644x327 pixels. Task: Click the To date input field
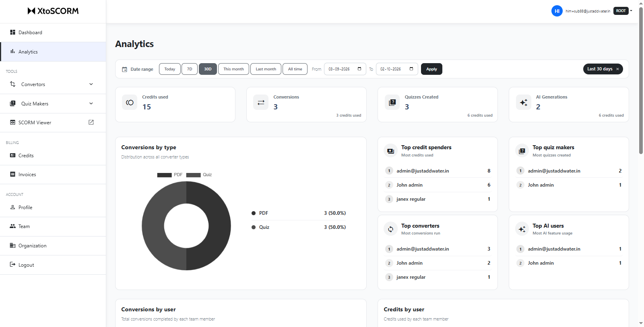[397, 69]
